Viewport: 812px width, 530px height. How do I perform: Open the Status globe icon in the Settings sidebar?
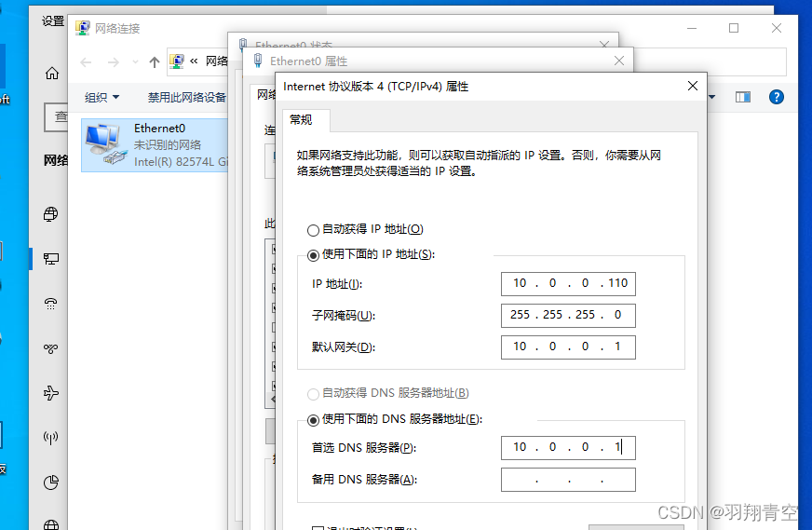50,213
